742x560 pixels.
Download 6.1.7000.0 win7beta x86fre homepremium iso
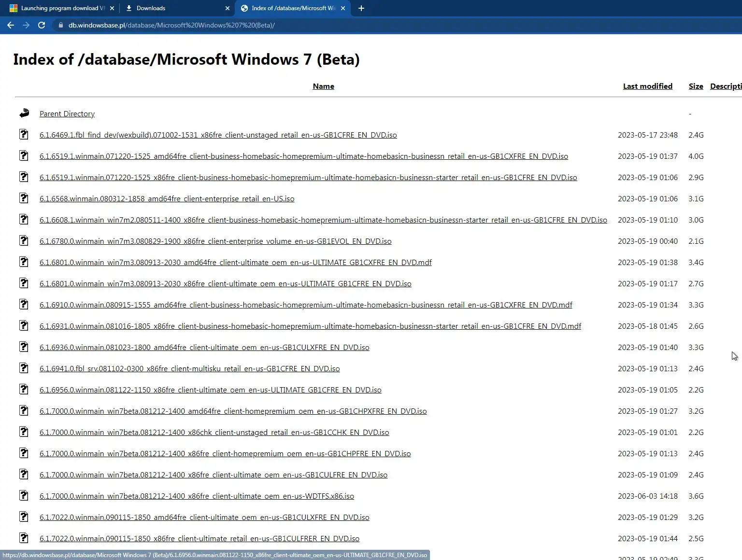point(225,454)
